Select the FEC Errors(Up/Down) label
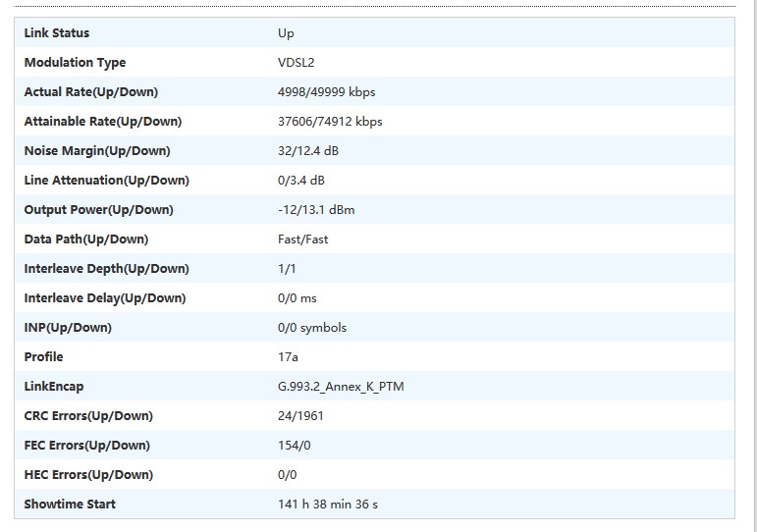This screenshot has width=757, height=532. pos(87,445)
